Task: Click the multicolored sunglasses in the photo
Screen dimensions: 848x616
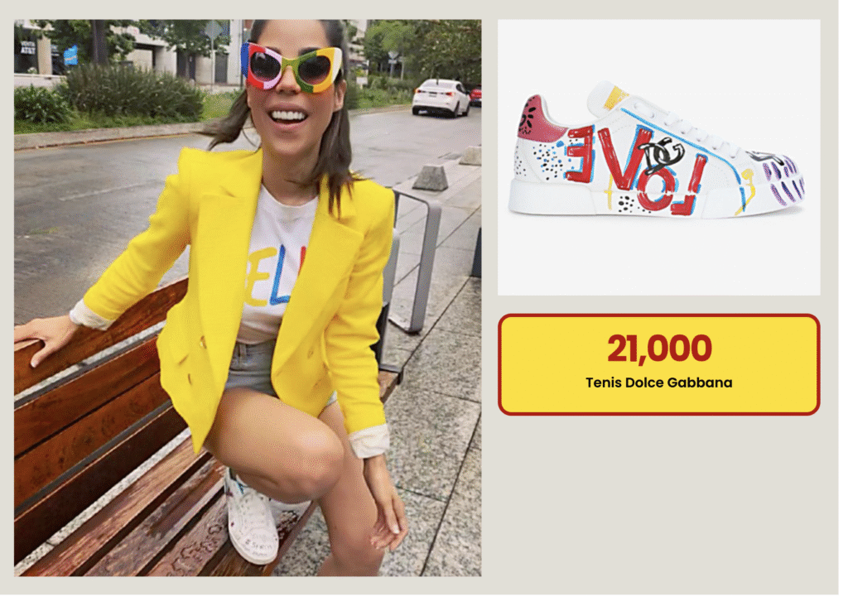Action: click(x=292, y=67)
